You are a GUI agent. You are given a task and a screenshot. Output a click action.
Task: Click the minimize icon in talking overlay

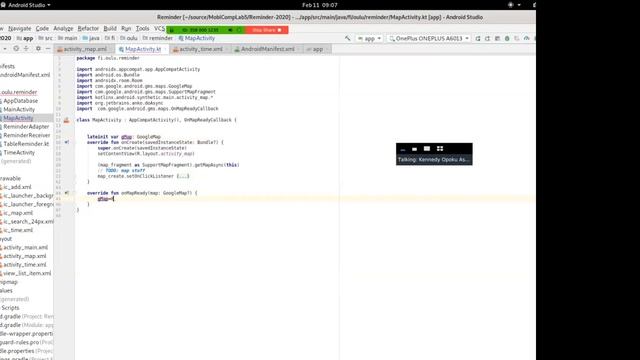point(403,149)
